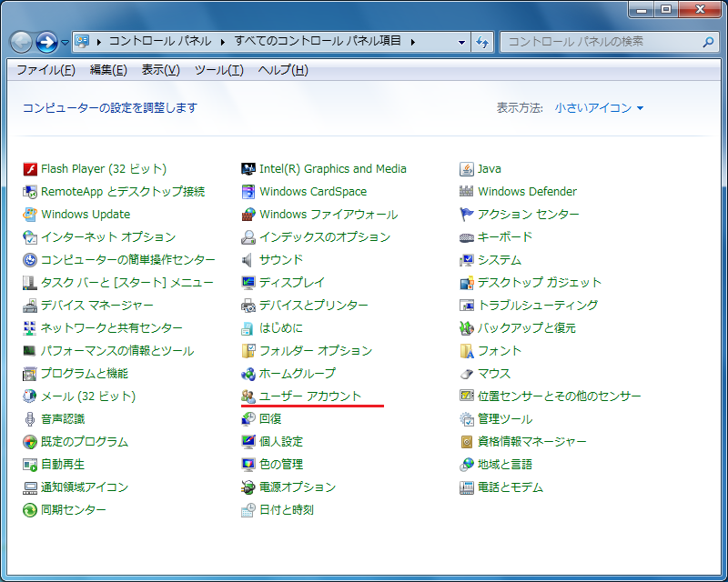Click the Windows Defender wall icon

click(467, 192)
